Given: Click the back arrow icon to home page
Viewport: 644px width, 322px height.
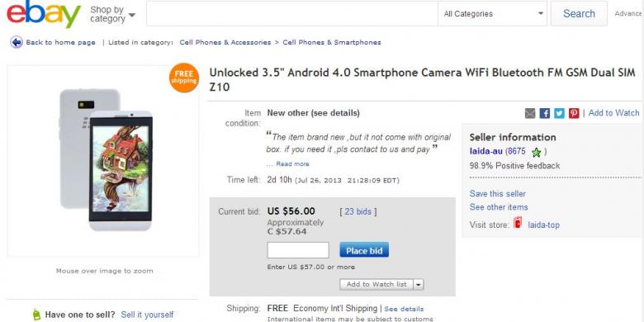Looking at the screenshot, I should (17, 42).
